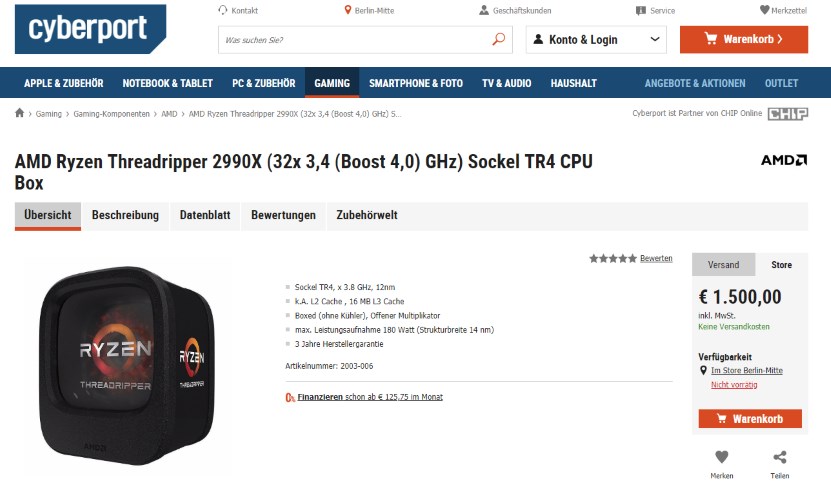This screenshot has width=831, height=492.
Task: Switch to the Datenblatt tab
Action: pyautogui.click(x=205, y=215)
